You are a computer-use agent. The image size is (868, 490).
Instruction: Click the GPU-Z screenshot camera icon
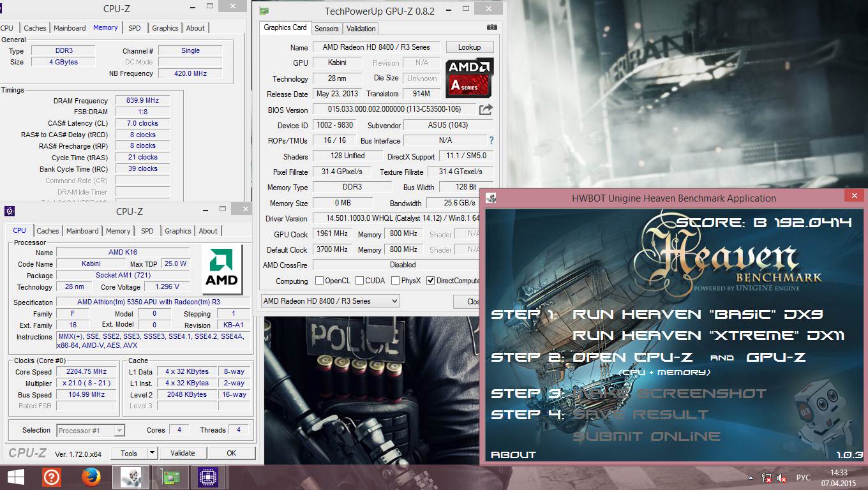tap(491, 27)
